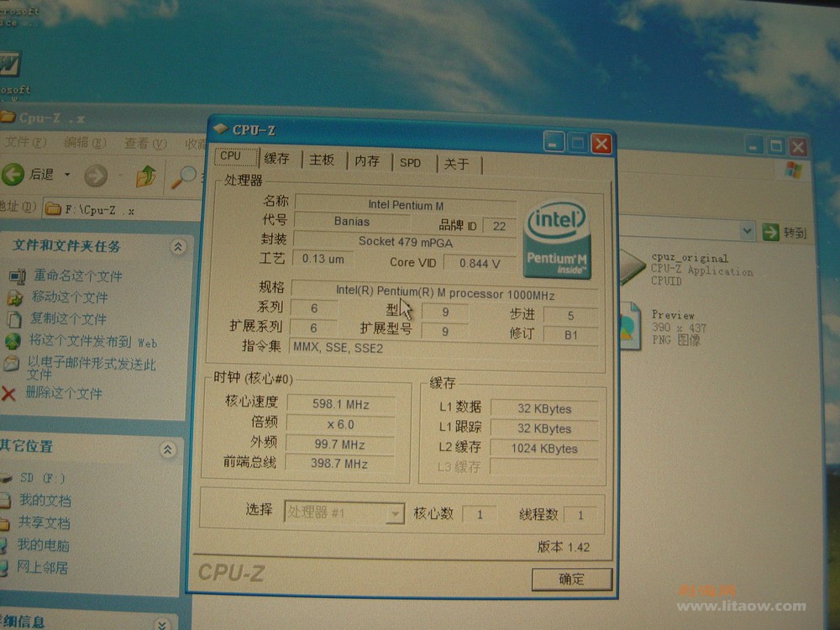Click the 指令集 field MMX, SSE, SSE2
The image size is (840, 630).
444,349
